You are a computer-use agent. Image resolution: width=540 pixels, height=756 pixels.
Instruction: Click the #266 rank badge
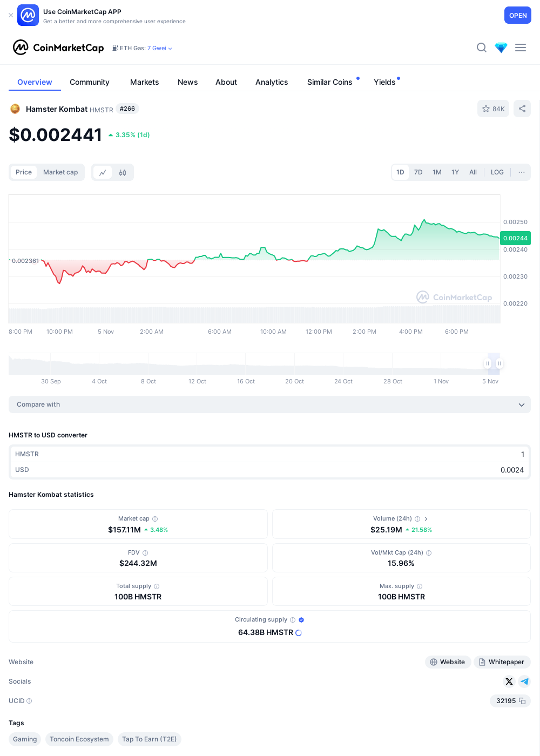tap(127, 109)
